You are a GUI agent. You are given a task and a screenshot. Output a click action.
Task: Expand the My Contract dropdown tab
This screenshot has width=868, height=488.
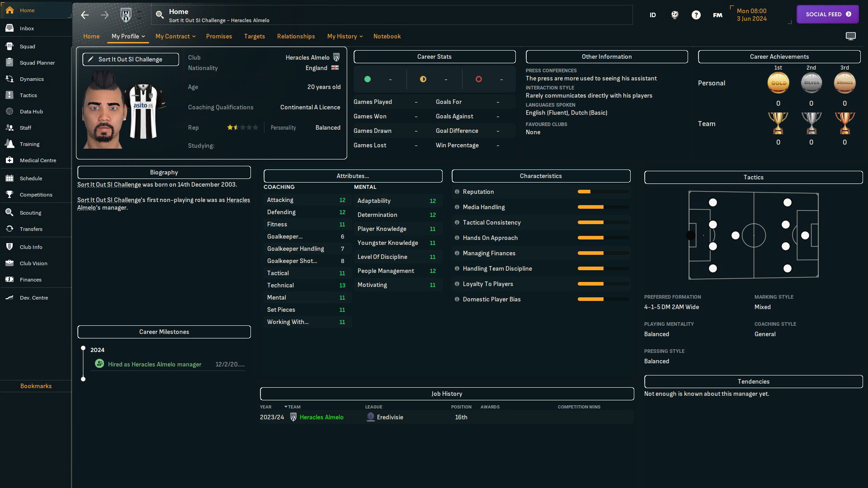(x=175, y=36)
